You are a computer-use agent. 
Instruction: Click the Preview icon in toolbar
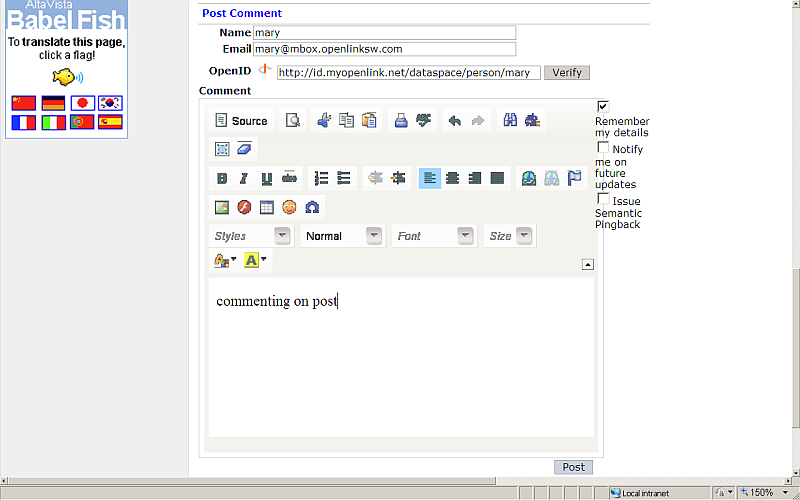[x=292, y=121]
